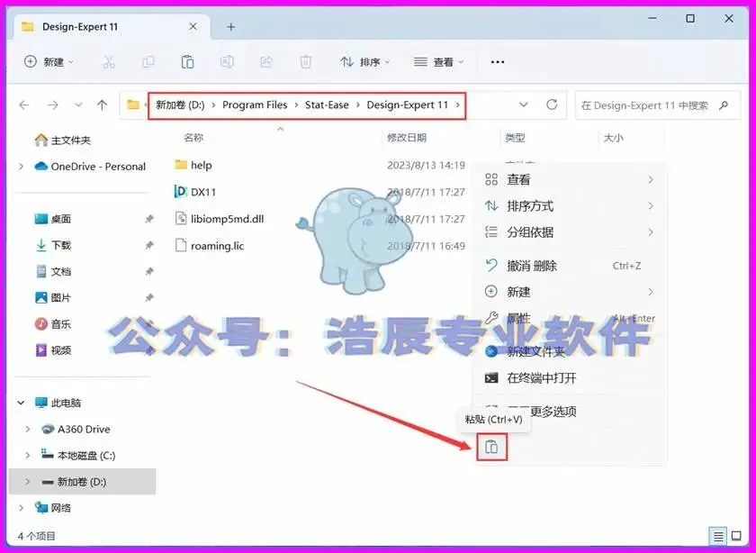Add a new tab with plus button
756x553 pixels.
[231, 27]
